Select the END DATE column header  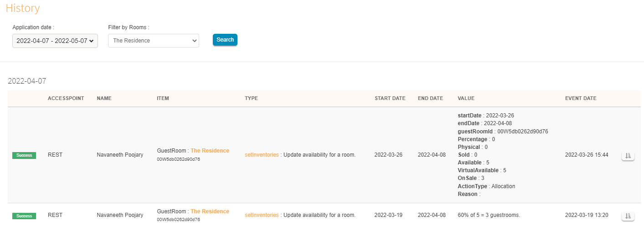pyautogui.click(x=430, y=99)
